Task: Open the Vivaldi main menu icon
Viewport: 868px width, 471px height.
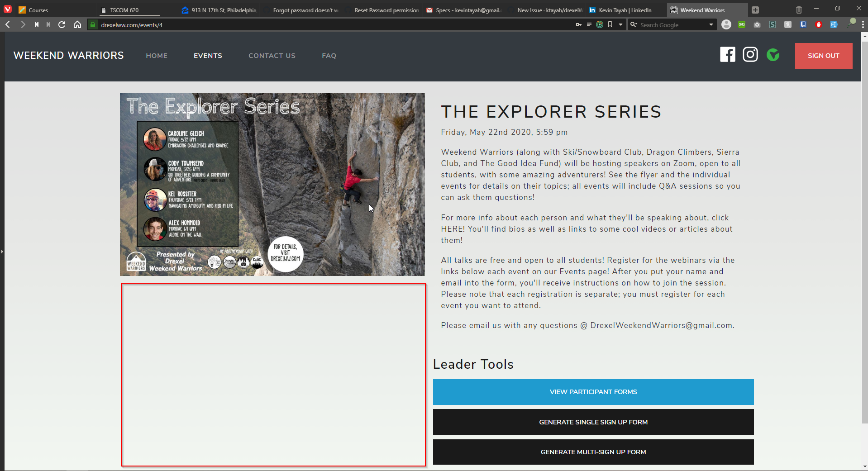Action: (x=8, y=10)
